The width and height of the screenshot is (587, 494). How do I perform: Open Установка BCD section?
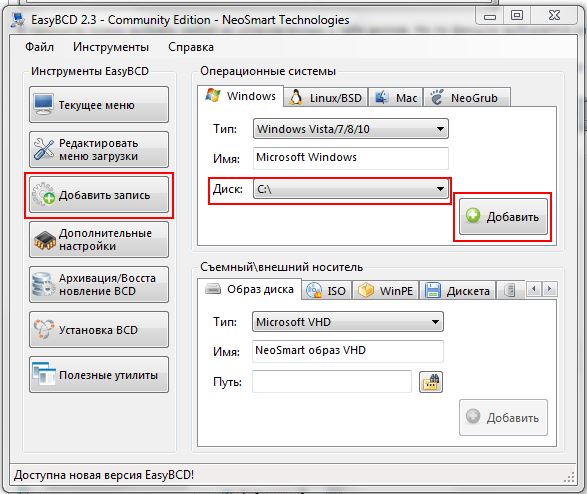tap(99, 329)
